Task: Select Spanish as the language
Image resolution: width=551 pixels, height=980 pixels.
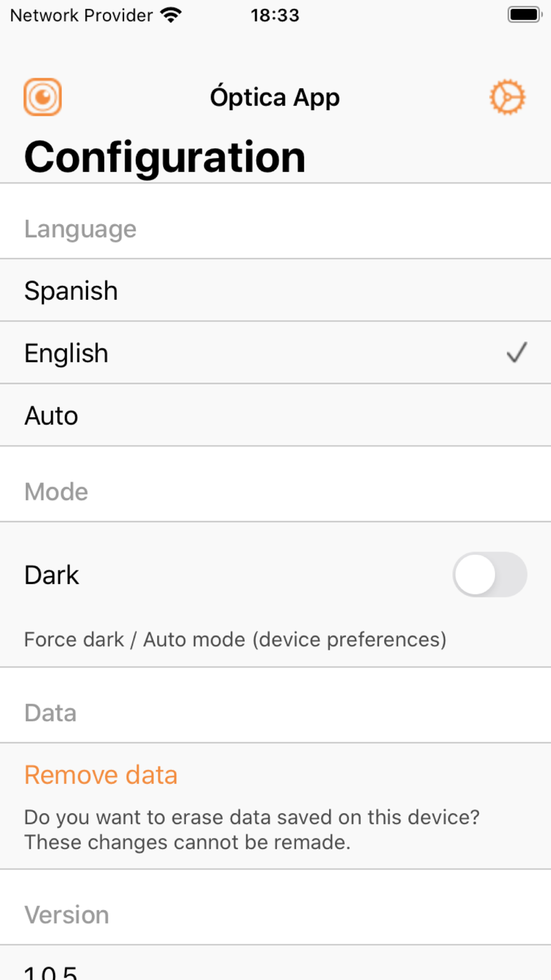Action: pyautogui.click(x=71, y=290)
